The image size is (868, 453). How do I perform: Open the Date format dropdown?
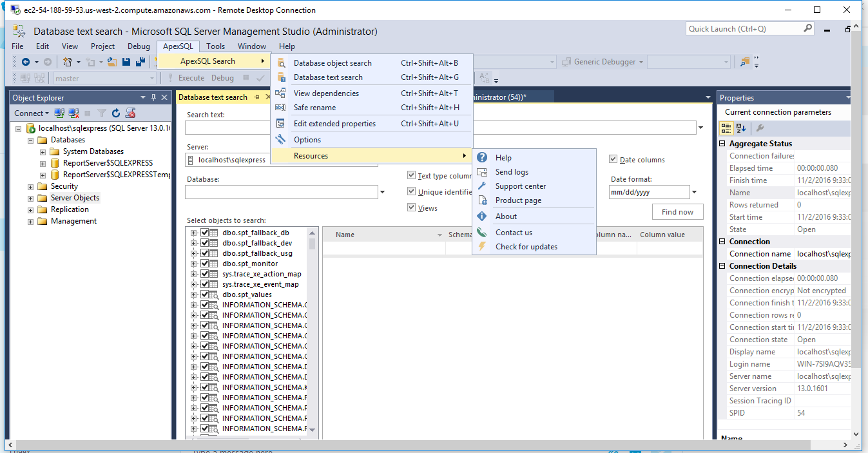pyautogui.click(x=694, y=192)
